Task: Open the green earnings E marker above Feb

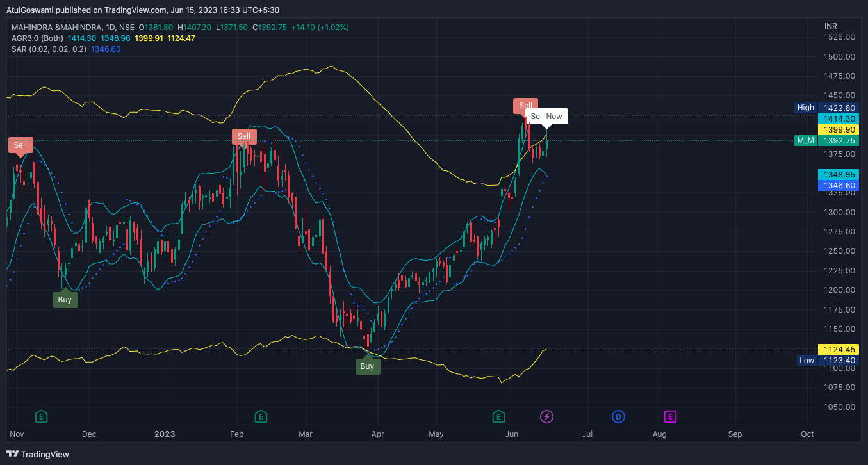Action: tap(261, 417)
